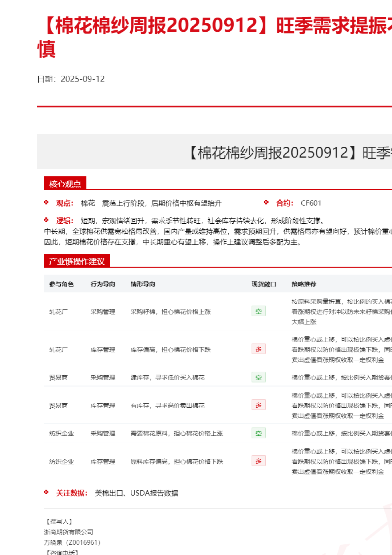Click the CF601 contract code
The width and height of the screenshot is (392, 555).
(x=311, y=203)
